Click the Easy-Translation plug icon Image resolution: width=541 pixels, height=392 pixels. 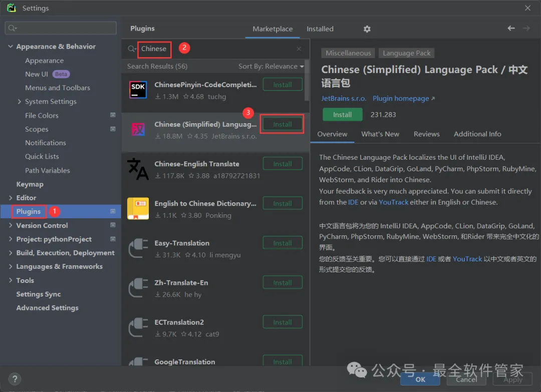pyautogui.click(x=138, y=248)
